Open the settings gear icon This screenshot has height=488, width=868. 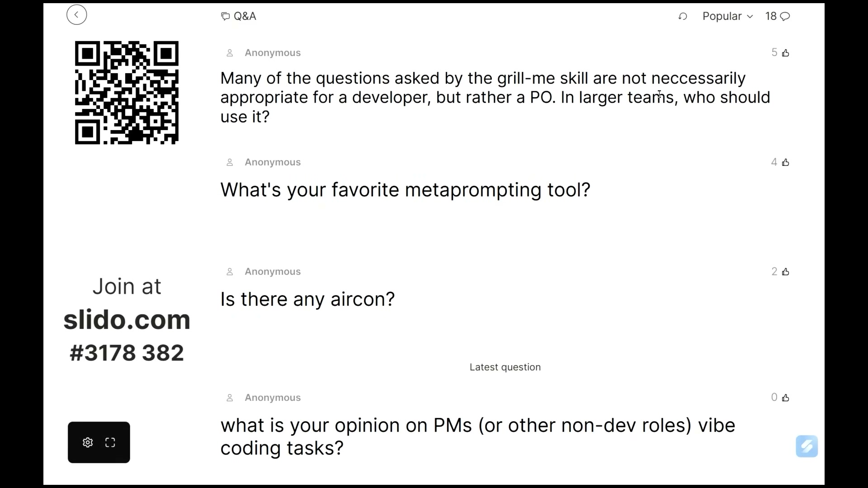pyautogui.click(x=88, y=442)
